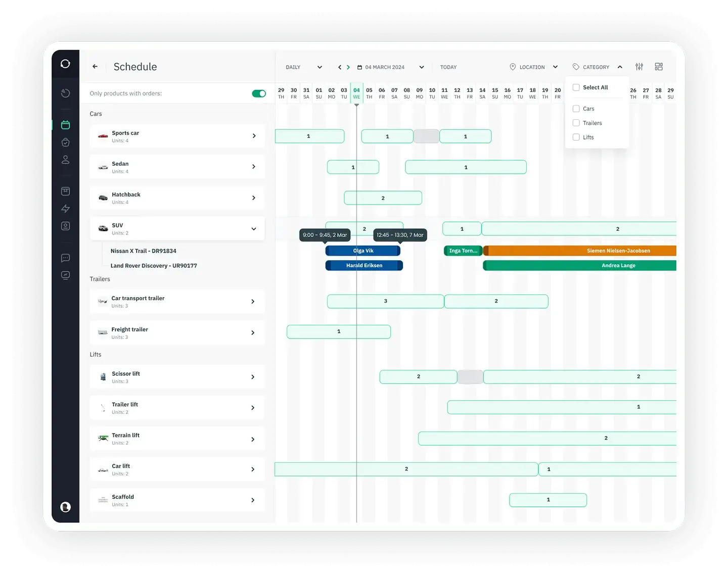Click the TODAY button

pyautogui.click(x=448, y=67)
